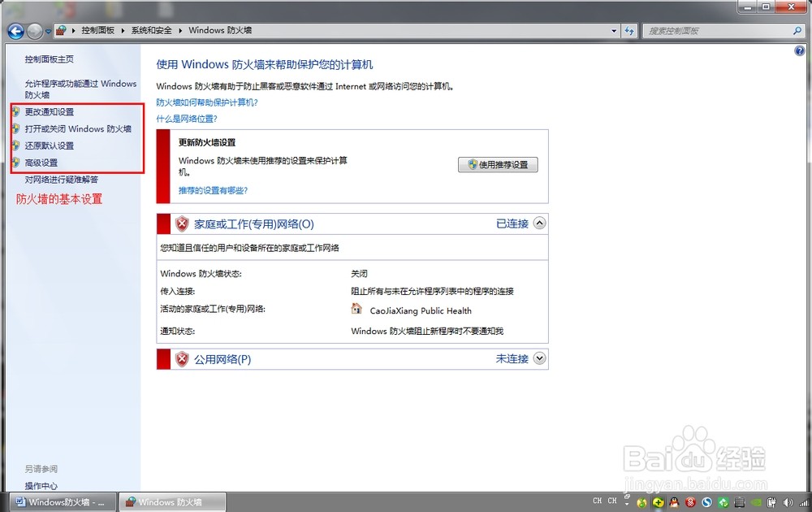Click red shield icon beside 家庭或工作(专用)网络
The width and height of the screenshot is (812, 512).
point(182,223)
